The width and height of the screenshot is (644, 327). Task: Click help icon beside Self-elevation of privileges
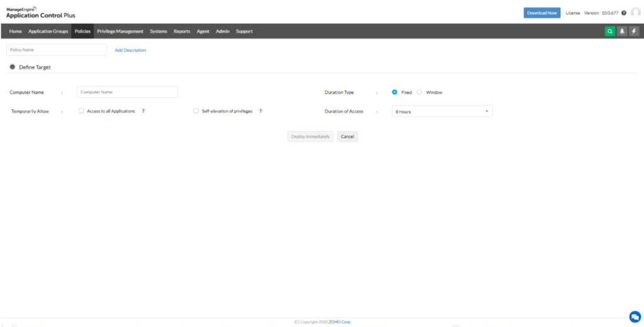tap(261, 111)
